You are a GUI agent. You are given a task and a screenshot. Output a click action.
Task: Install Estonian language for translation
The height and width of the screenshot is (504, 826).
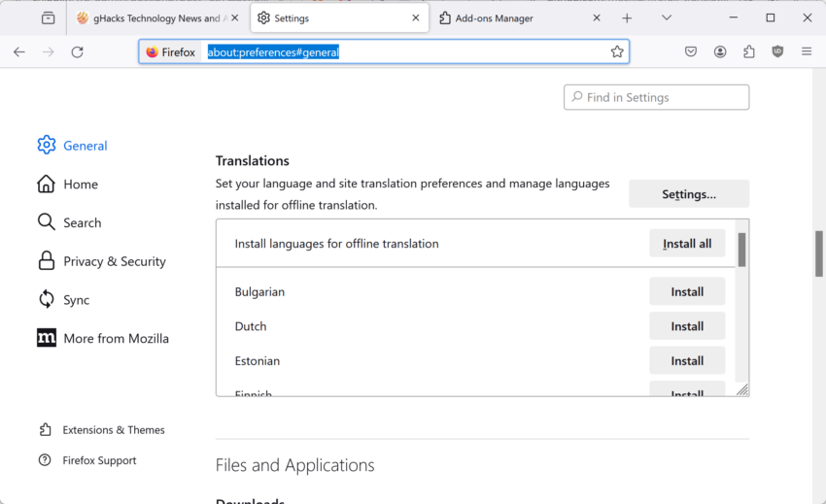(687, 360)
